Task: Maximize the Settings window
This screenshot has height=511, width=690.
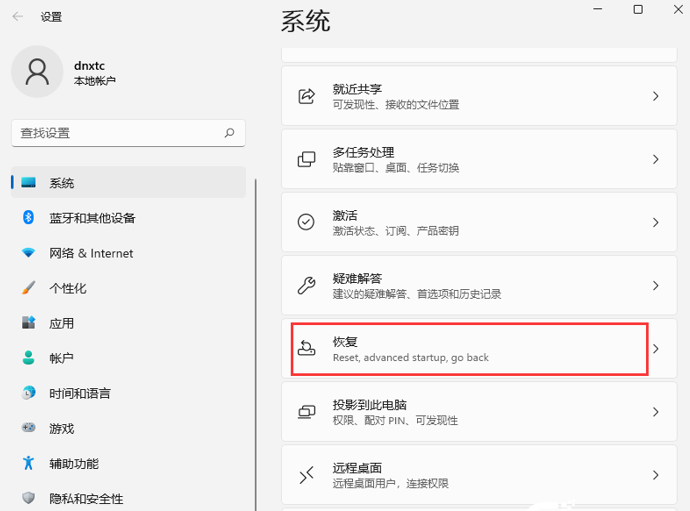Action: click(638, 10)
